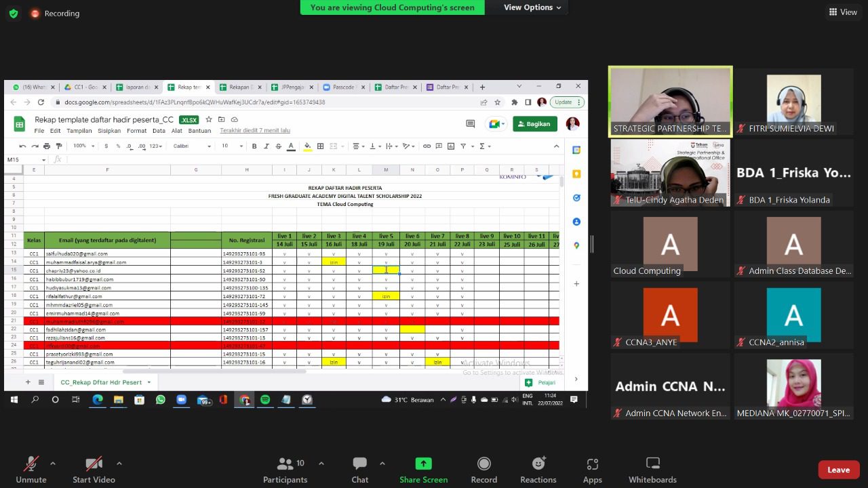Open the Calibri font dropdown
This screenshot has height=488, width=868.
coord(192,146)
